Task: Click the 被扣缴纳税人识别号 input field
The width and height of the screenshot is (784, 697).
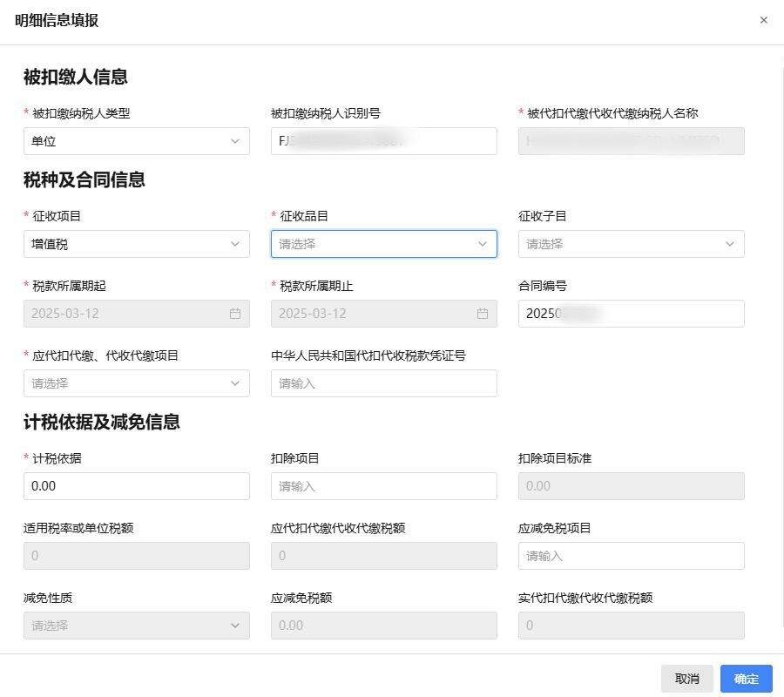Action: click(x=384, y=141)
